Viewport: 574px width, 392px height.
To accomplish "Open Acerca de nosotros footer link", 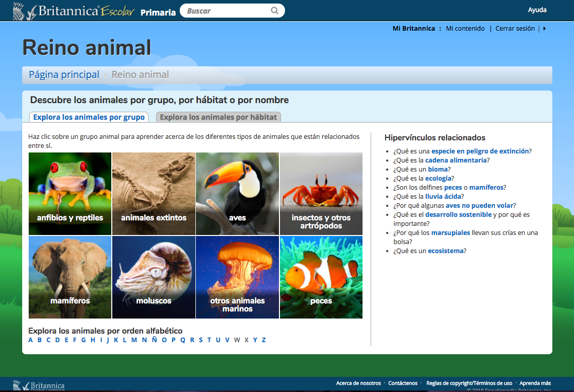I will click(x=358, y=383).
